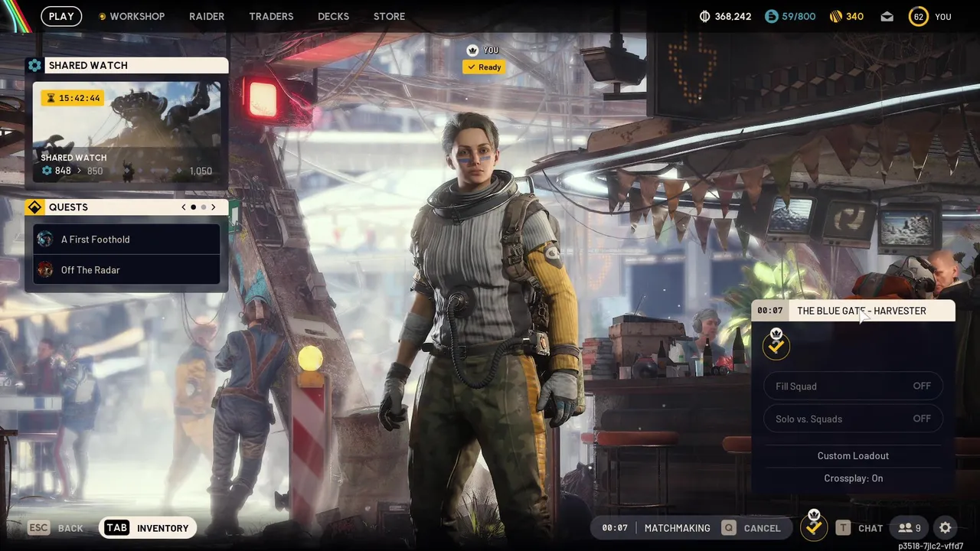Toggle the Crossplay: On setting
980x551 pixels.
pyautogui.click(x=853, y=478)
